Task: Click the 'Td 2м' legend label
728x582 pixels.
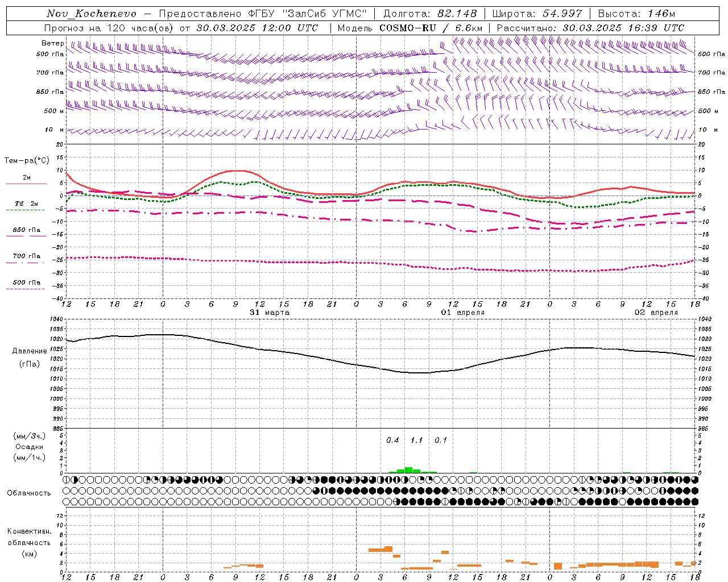Action: pyautogui.click(x=26, y=203)
